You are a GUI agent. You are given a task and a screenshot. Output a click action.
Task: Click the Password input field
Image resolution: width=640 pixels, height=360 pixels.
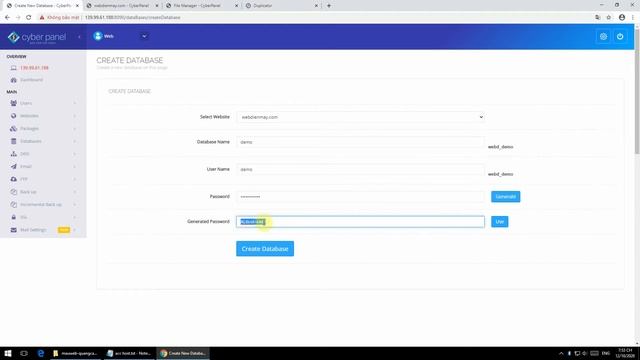coord(360,197)
